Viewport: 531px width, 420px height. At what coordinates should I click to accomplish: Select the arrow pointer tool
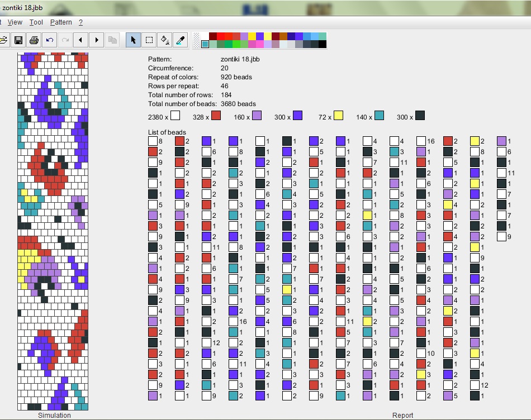click(x=133, y=40)
